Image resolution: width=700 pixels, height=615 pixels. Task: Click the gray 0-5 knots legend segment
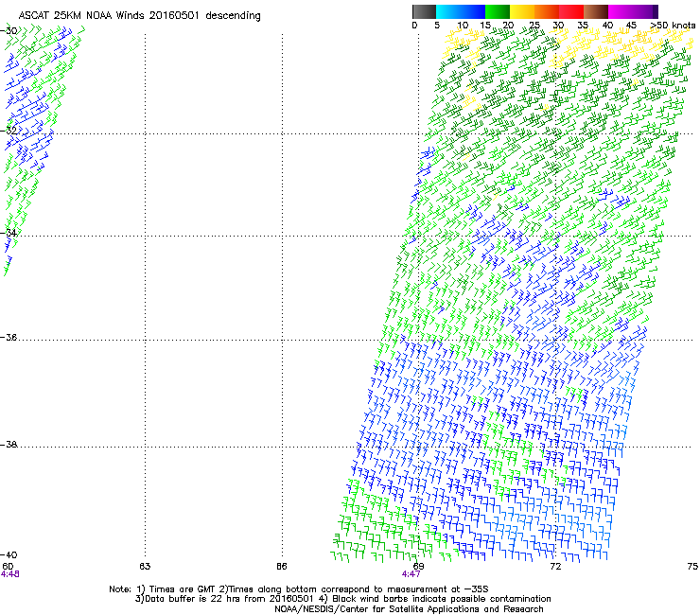(425, 11)
